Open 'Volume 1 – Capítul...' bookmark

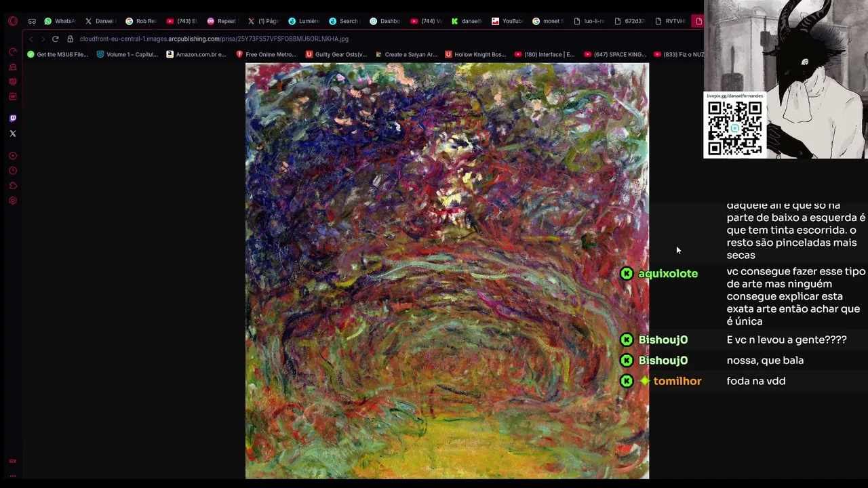[x=127, y=54]
